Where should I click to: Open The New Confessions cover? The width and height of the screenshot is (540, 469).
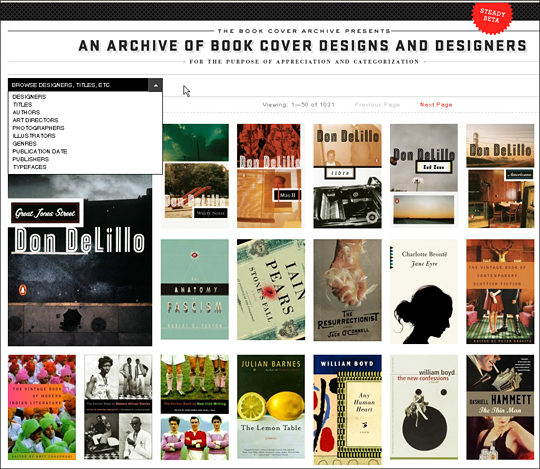[424, 407]
